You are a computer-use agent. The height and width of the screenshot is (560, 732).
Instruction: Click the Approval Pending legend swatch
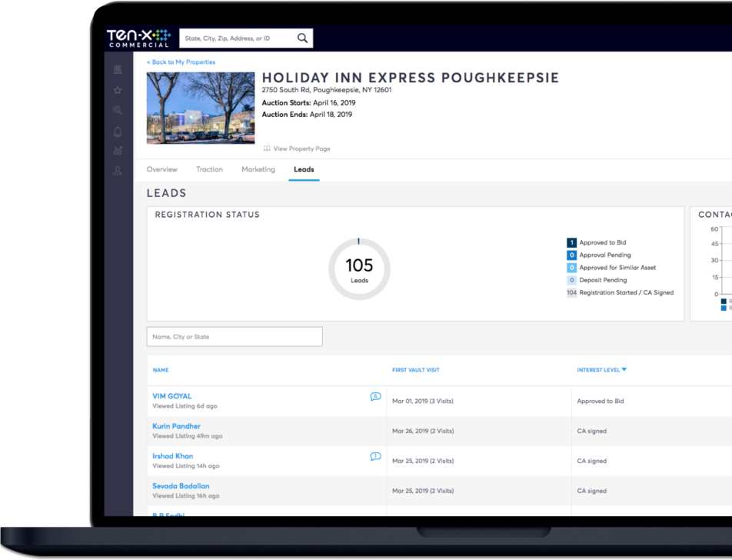pyautogui.click(x=571, y=255)
